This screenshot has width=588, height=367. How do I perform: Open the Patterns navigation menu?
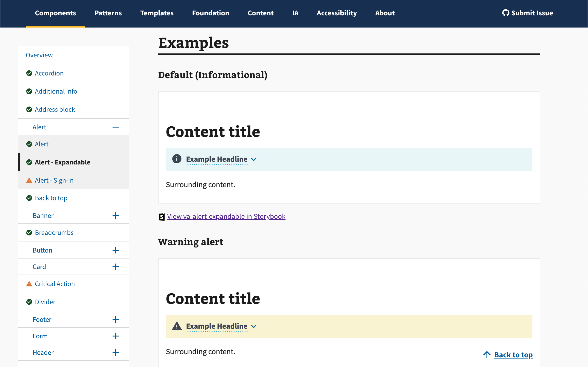click(x=108, y=13)
